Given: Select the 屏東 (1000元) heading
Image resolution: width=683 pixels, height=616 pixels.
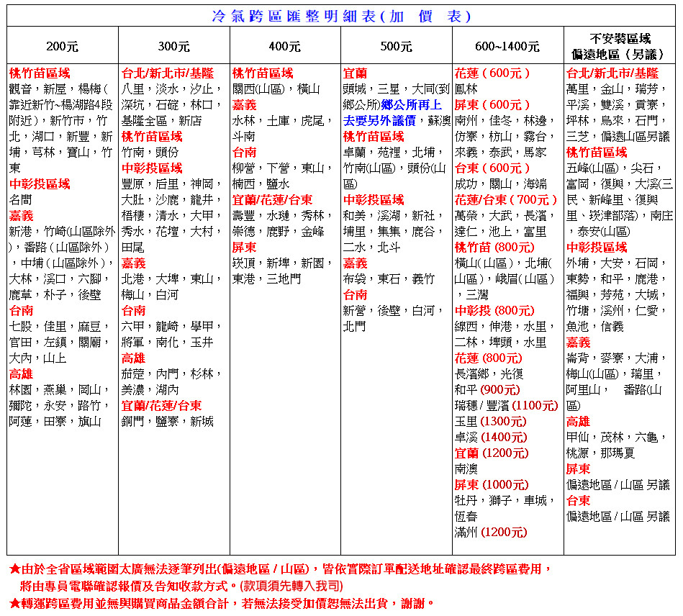Looking at the screenshot, I should pos(492,484).
